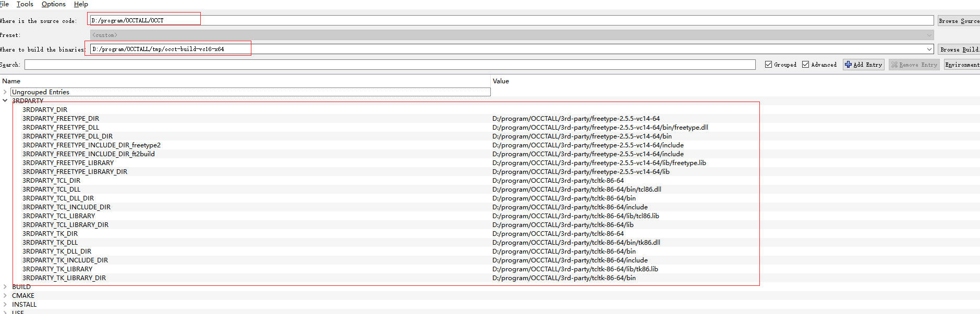980x314 pixels.
Task: Click into the Search field
Action: click(390, 65)
